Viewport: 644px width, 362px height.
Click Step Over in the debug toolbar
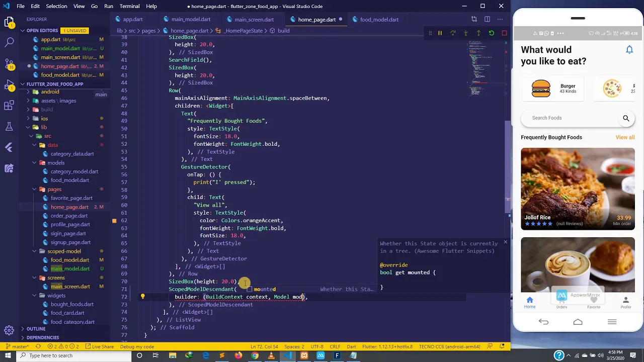(453, 33)
